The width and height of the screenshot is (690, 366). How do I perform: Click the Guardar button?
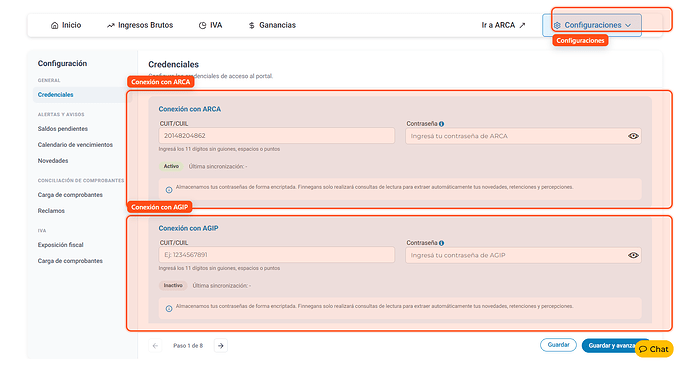click(558, 345)
